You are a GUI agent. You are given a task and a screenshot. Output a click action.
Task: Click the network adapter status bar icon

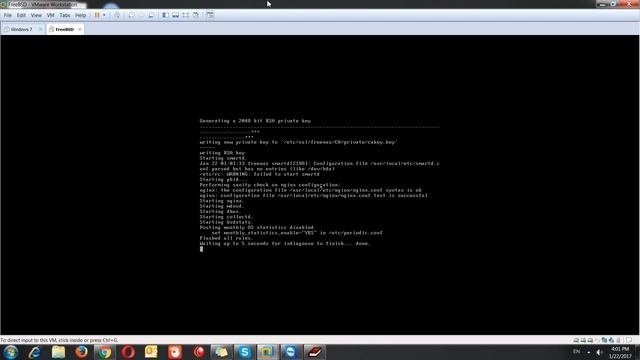point(604,340)
